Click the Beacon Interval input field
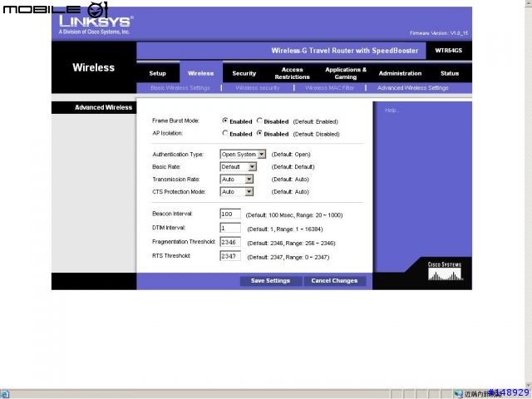The height and width of the screenshot is (399, 532). click(230, 214)
